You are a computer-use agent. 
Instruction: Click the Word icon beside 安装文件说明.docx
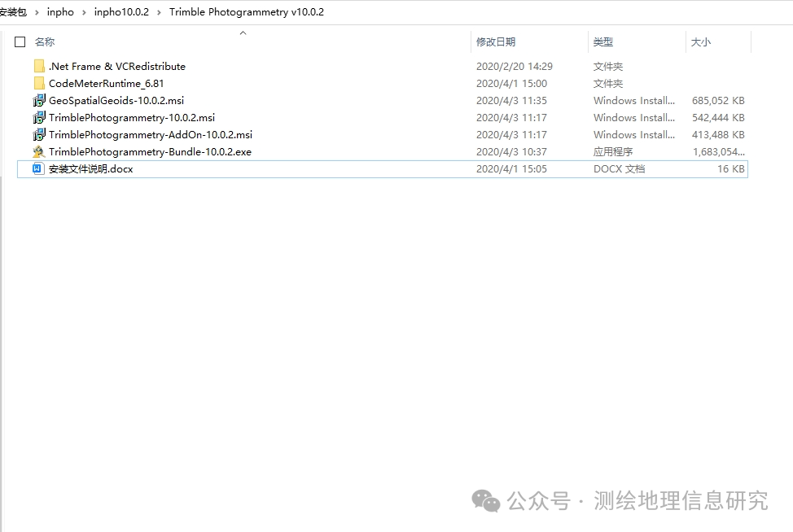pyautogui.click(x=37, y=168)
